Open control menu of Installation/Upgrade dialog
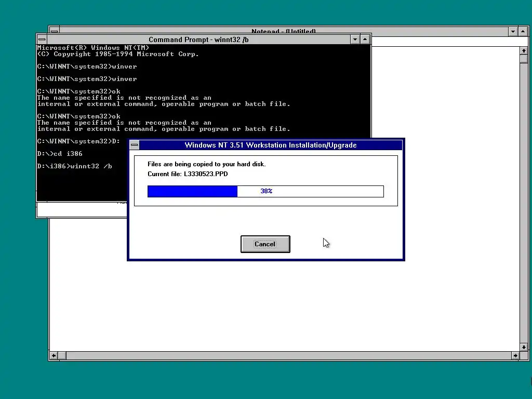 coord(135,145)
